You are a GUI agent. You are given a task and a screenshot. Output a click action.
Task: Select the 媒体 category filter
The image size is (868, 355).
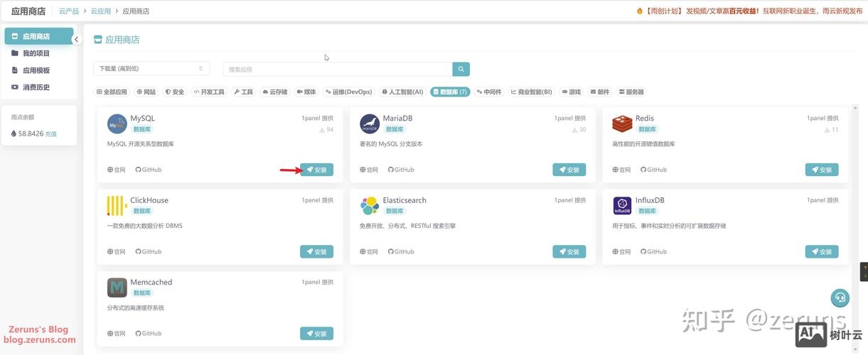point(306,92)
